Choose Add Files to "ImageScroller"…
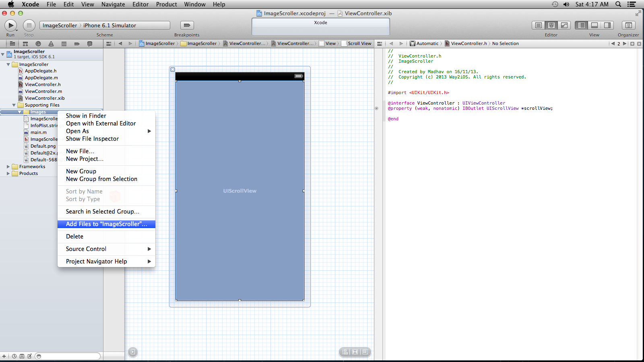The width and height of the screenshot is (644, 362). [x=106, y=224]
